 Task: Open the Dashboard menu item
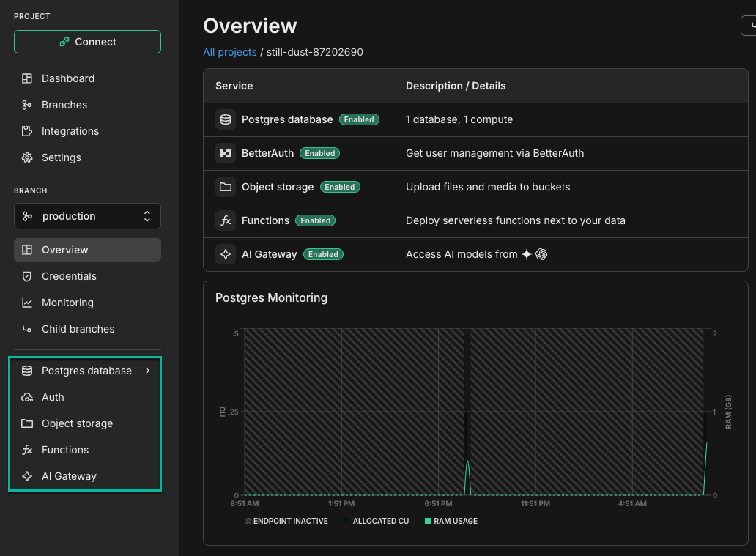tap(87, 78)
